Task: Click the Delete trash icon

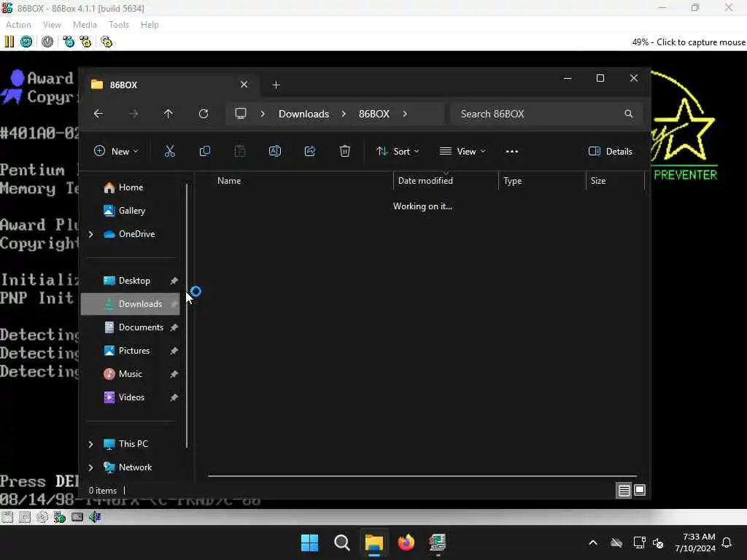Action: pyautogui.click(x=345, y=152)
